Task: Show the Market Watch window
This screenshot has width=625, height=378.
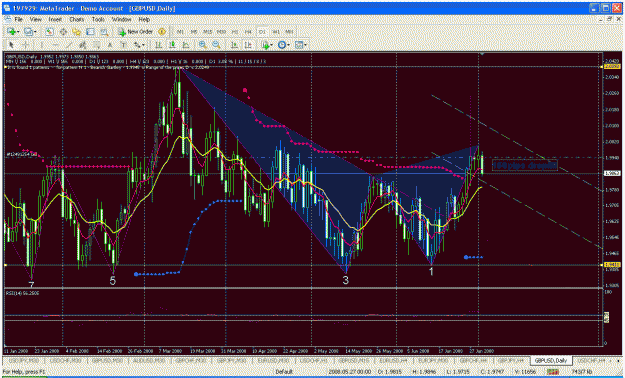Action: pos(49,32)
